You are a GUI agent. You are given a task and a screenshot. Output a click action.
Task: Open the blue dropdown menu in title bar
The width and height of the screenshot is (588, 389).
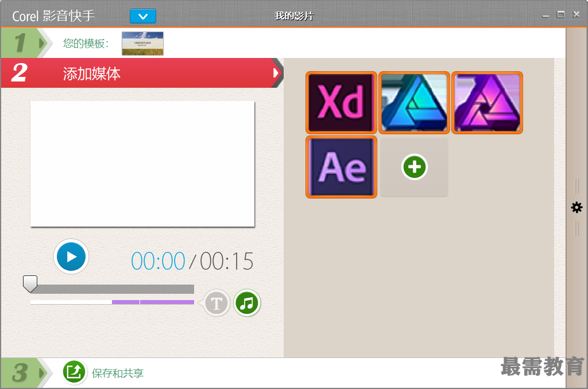(143, 16)
